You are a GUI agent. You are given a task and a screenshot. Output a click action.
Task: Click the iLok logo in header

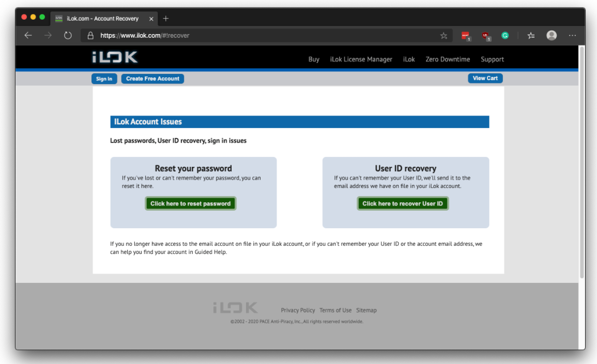tap(115, 58)
